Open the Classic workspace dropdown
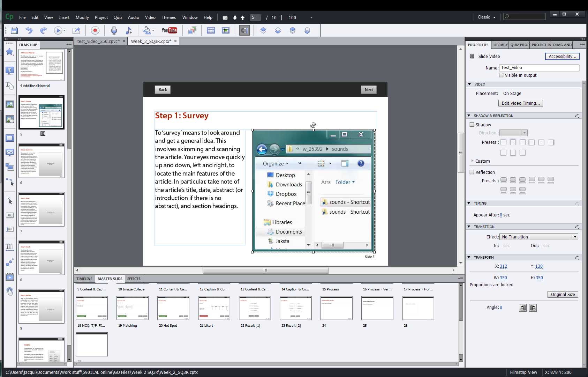The image size is (588, 377). pos(486,17)
